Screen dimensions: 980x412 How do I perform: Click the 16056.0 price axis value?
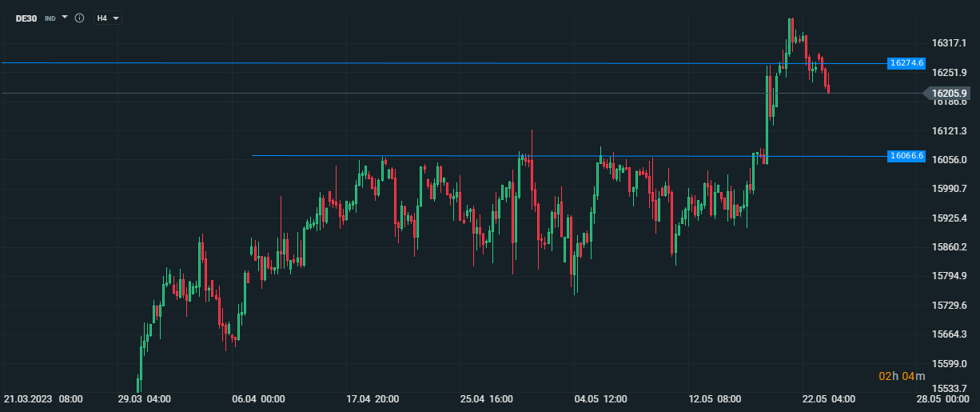tap(950, 160)
